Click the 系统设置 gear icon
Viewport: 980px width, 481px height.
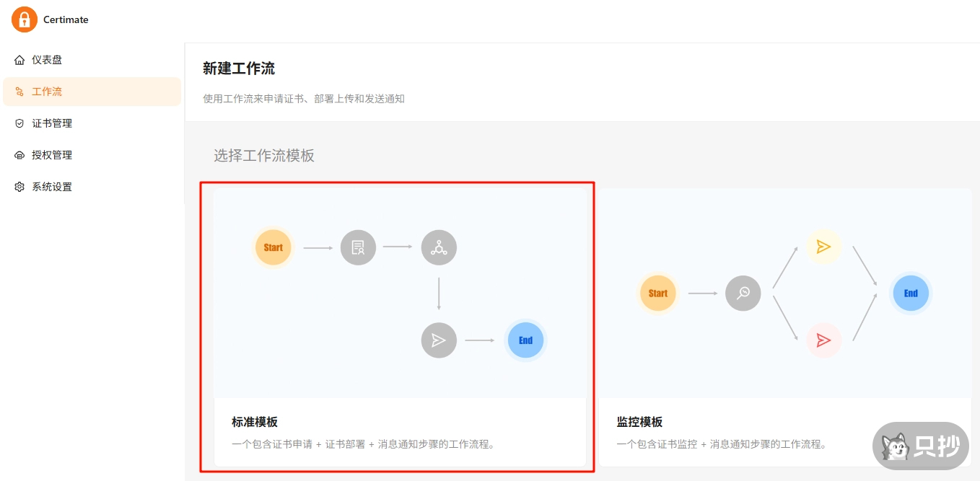click(x=19, y=187)
